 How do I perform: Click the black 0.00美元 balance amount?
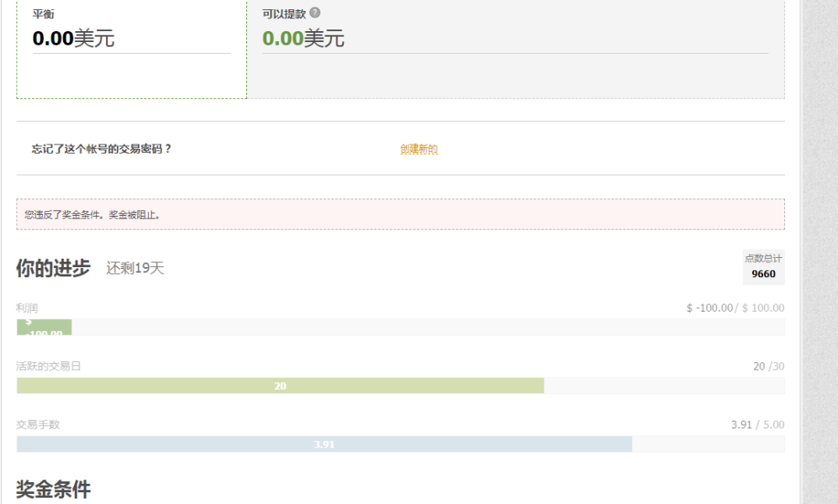pyautogui.click(x=73, y=39)
